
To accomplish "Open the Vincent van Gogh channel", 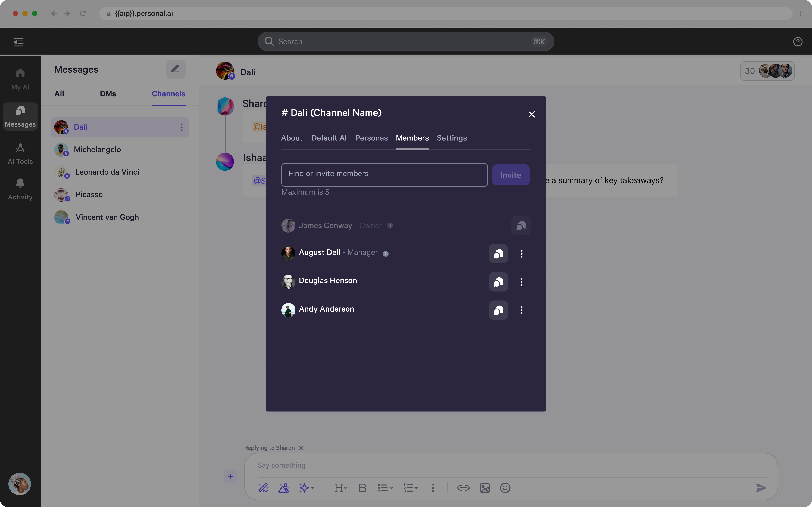I will click(107, 217).
